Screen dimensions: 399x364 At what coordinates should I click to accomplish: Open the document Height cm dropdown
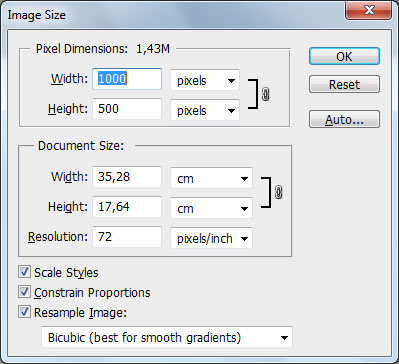point(212,208)
